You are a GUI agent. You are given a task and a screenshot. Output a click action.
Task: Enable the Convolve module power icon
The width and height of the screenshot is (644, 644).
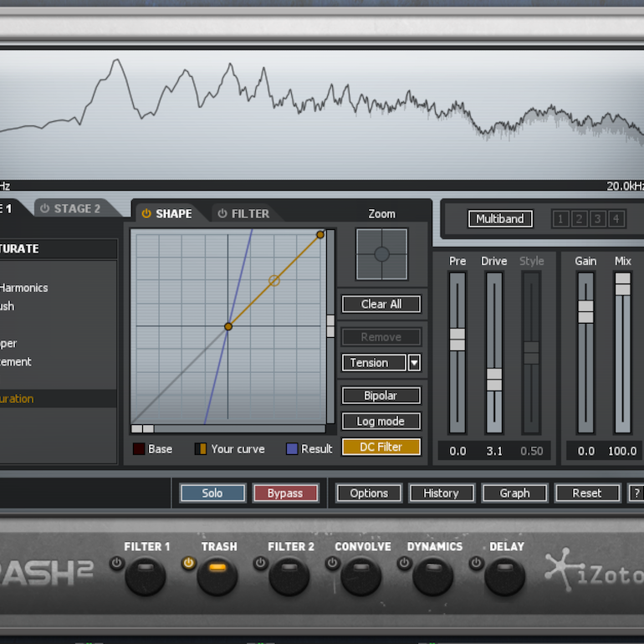coord(332,564)
